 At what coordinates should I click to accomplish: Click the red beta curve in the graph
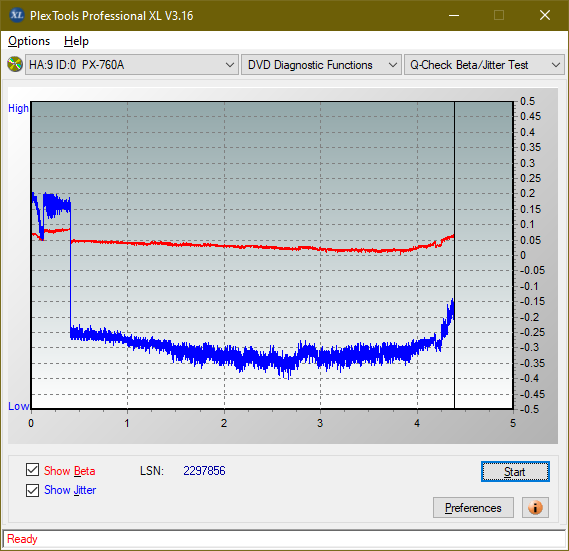click(x=254, y=247)
